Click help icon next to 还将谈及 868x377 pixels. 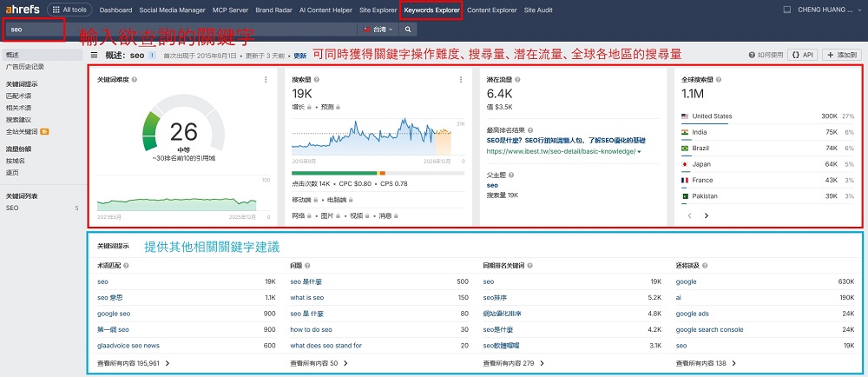point(703,266)
